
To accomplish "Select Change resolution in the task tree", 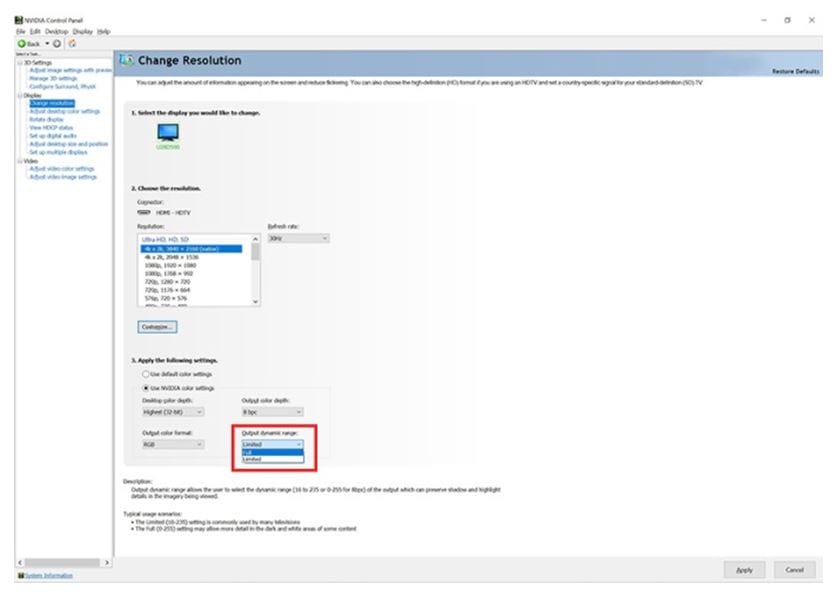I will point(52,103).
